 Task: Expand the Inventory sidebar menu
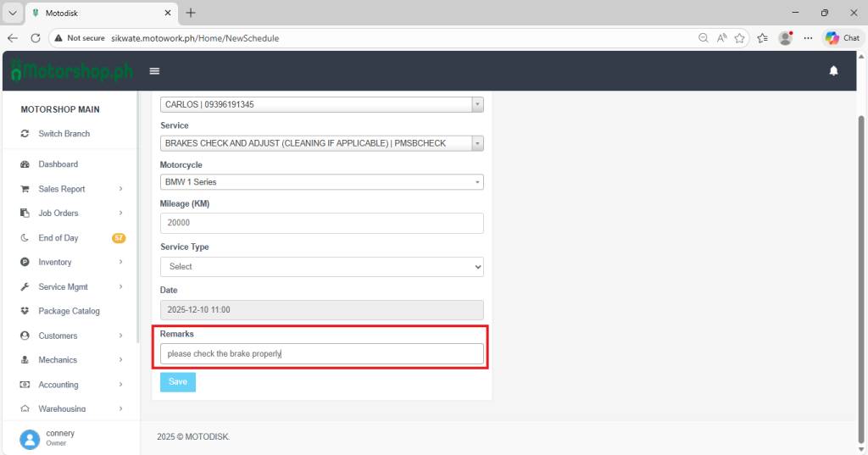point(72,263)
